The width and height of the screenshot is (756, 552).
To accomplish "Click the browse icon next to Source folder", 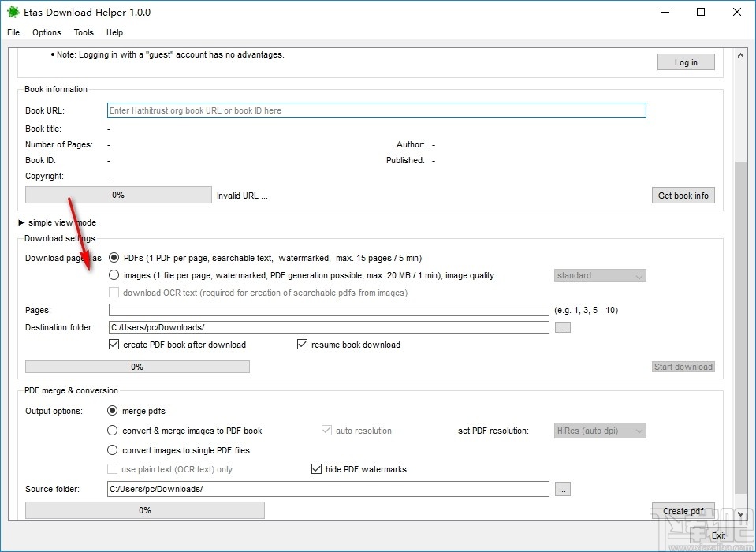I will point(562,488).
